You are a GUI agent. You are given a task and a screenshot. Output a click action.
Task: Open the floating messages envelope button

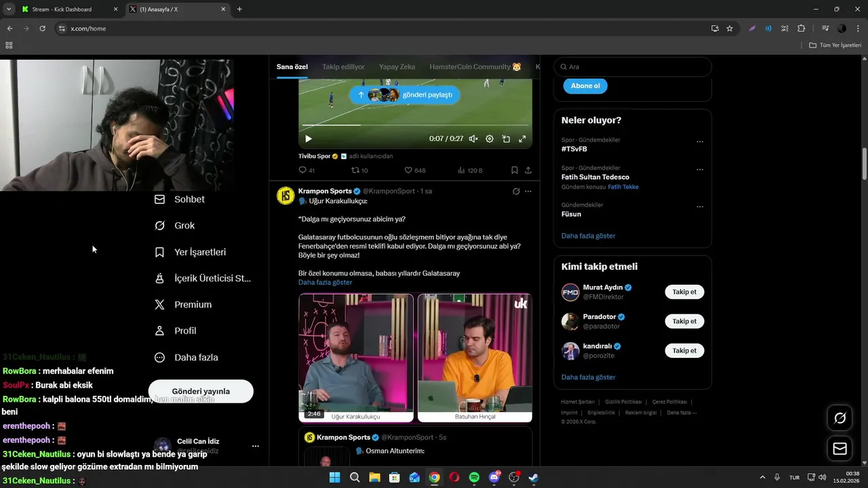[840, 449]
